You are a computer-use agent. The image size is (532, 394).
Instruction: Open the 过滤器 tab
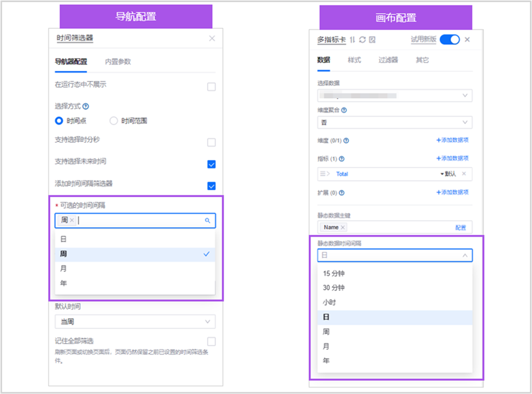click(388, 60)
